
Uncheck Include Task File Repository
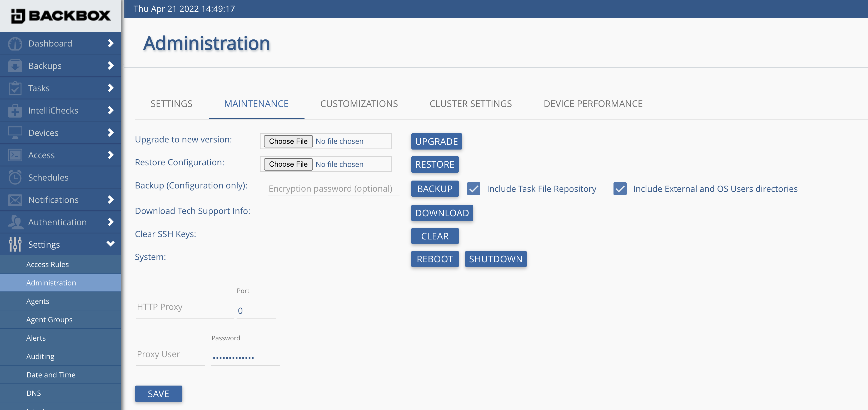tap(473, 189)
